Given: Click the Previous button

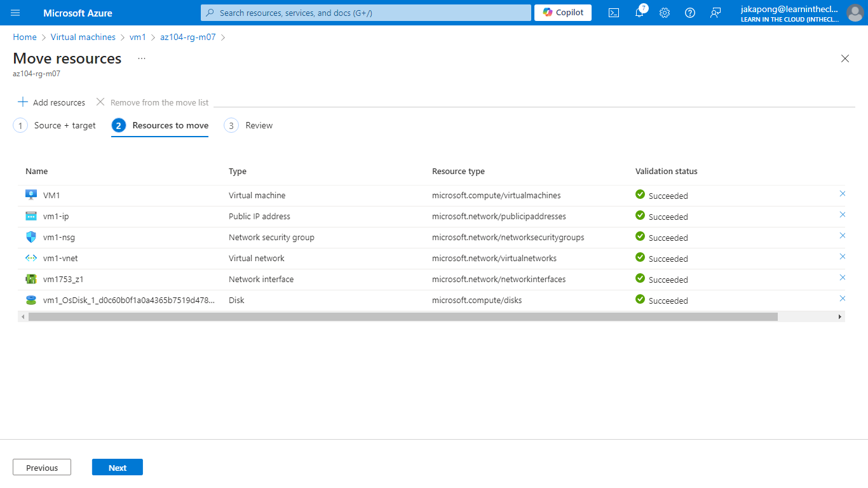Looking at the screenshot, I should point(42,468).
